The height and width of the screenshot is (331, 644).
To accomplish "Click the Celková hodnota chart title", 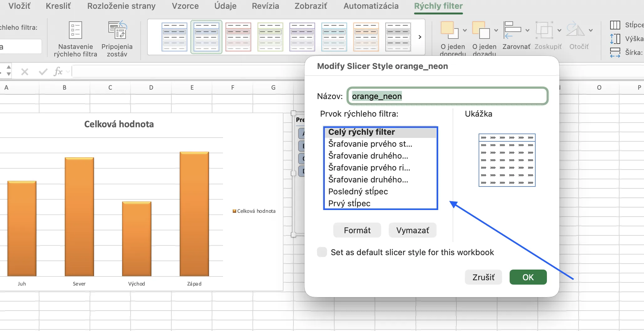I will pyautogui.click(x=119, y=124).
